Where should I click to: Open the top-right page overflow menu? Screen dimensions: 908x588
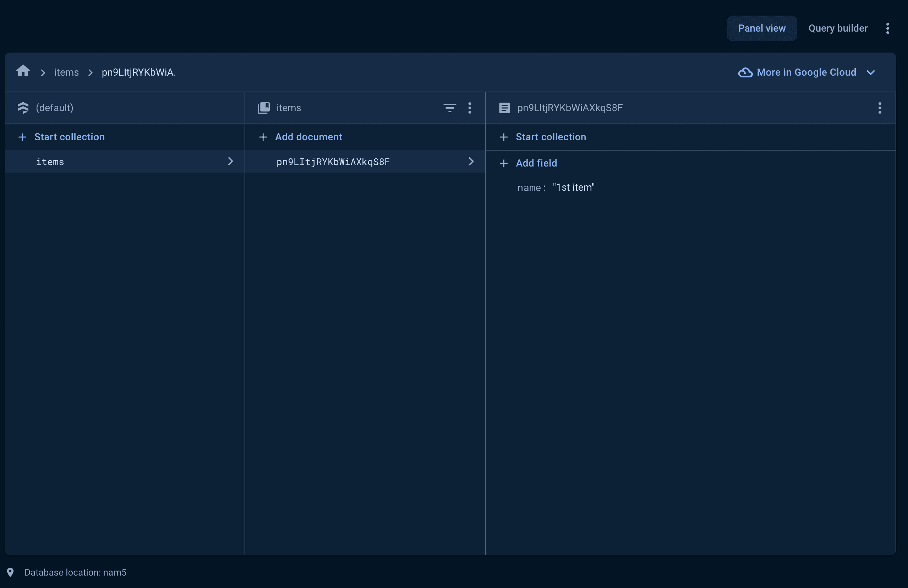[888, 28]
